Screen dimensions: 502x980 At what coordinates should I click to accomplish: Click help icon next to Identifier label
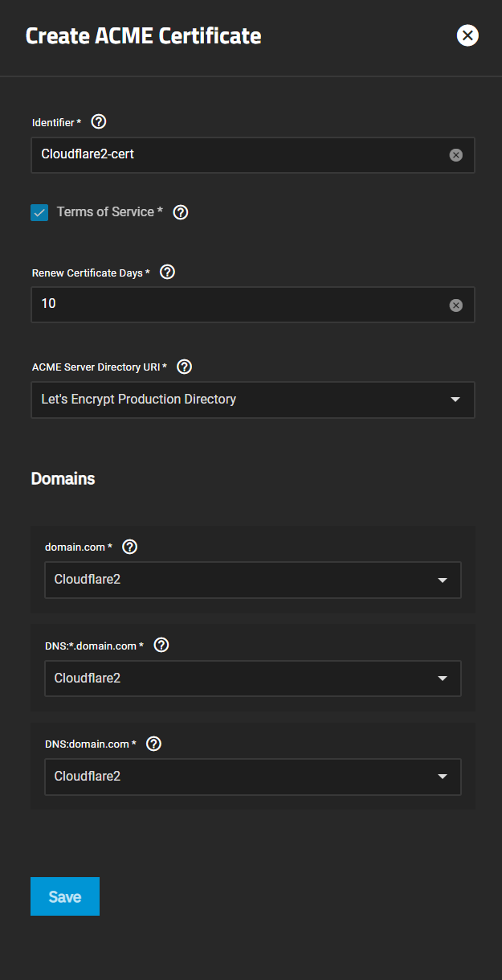click(99, 122)
